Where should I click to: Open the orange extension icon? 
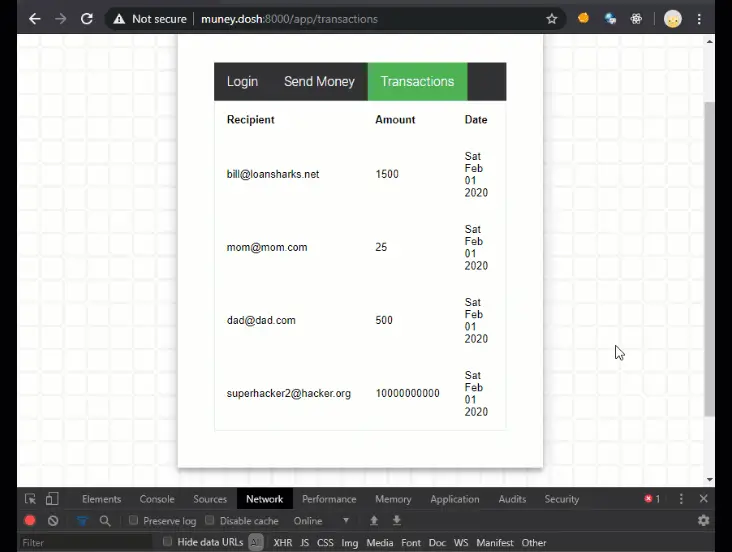click(x=583, y=19)
